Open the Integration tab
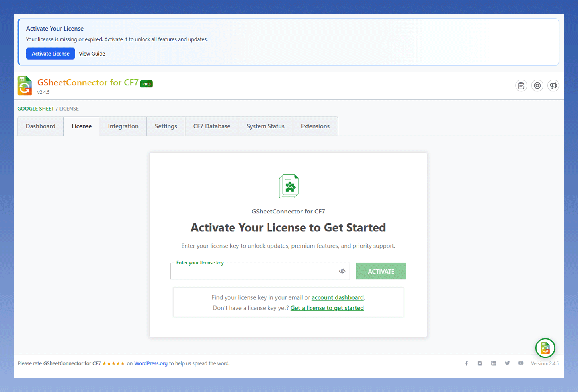Viewport: 578px width, 392px height. 123,126
